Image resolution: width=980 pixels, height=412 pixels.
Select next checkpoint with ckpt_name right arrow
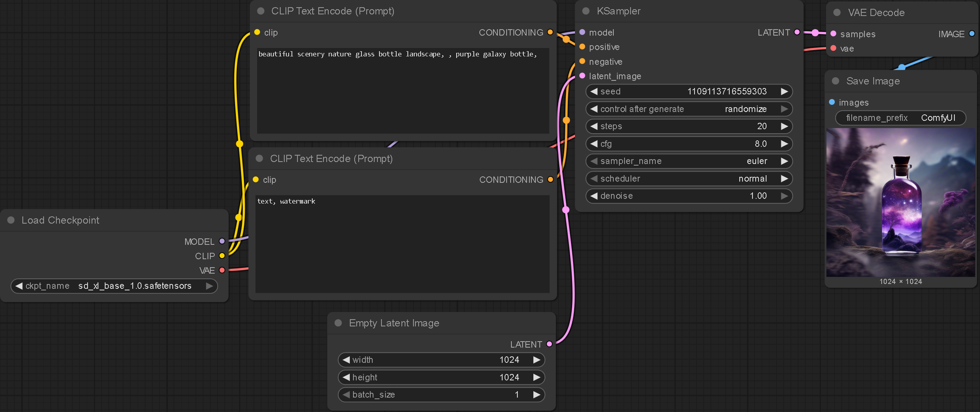(x=209, y=286)
